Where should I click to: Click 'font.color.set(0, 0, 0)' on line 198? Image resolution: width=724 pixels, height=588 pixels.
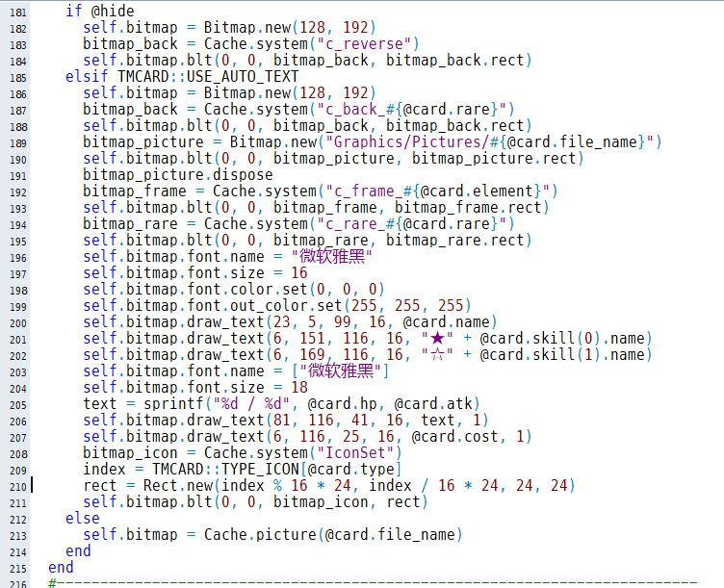click(286, 290)
